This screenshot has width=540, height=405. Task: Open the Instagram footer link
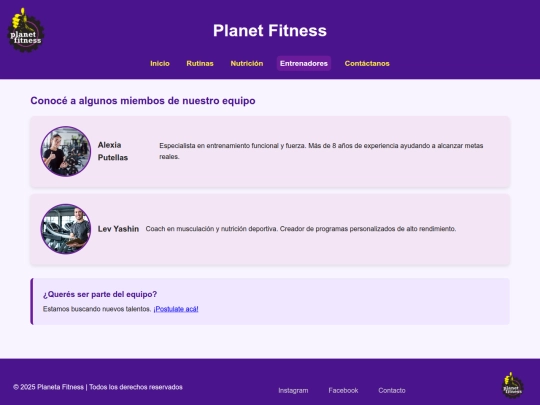[293, 391]
